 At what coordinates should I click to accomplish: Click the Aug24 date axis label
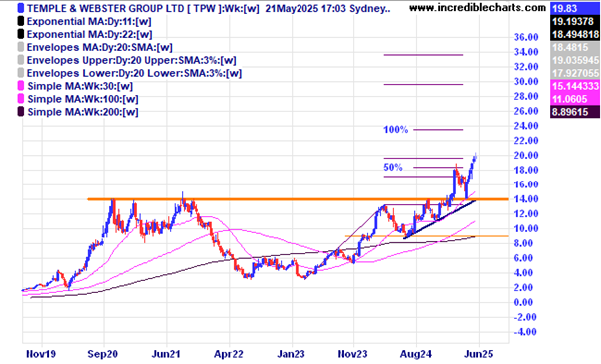[416, 354]
